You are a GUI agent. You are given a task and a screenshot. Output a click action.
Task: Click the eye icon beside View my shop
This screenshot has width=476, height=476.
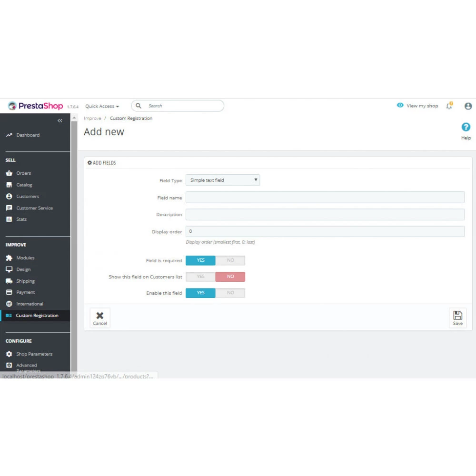pos(400,105)
